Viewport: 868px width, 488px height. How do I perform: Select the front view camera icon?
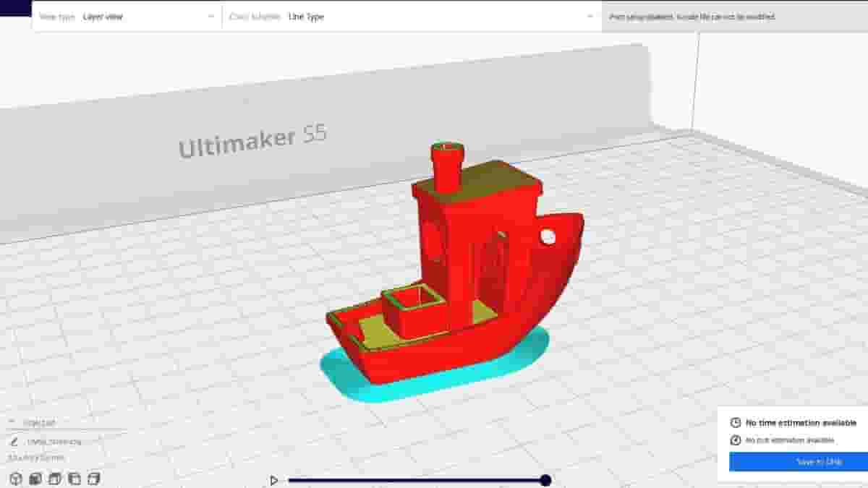(35, 478)
